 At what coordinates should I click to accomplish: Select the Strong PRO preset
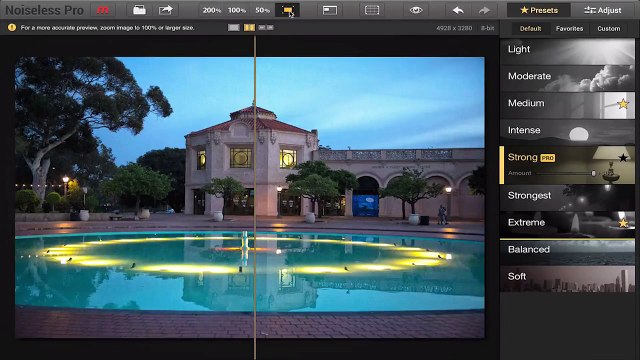tap(567, 165)
